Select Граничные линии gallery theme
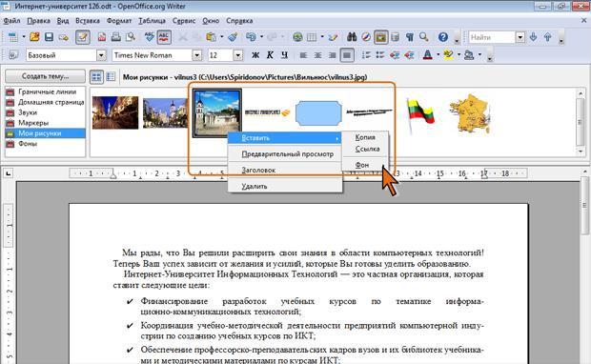The width and height of the screenshot is (591, 364). 45,91
